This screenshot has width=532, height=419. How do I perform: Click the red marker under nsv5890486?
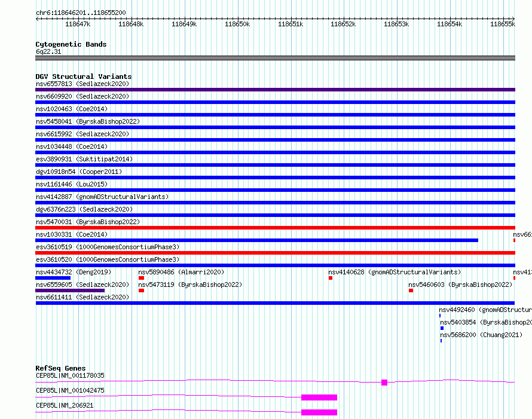tap(141, 278)
